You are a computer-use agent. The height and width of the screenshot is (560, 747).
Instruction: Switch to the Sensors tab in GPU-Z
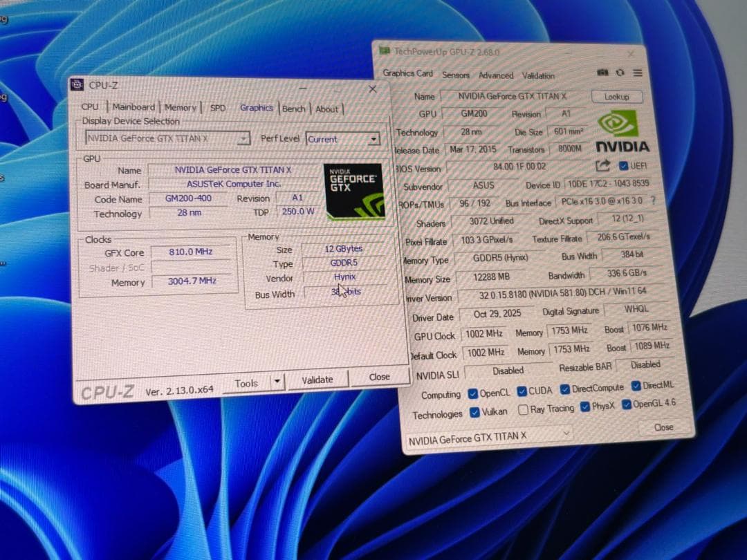point(456,75)
